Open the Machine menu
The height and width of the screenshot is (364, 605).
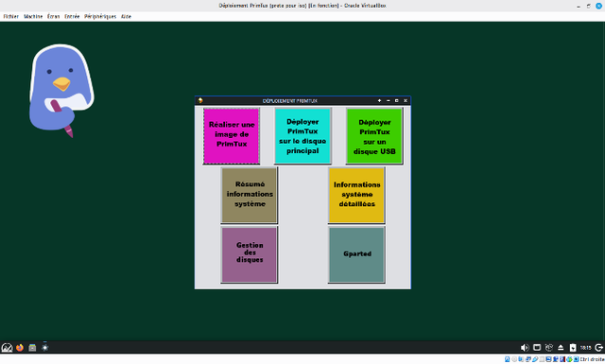point(33,16)
